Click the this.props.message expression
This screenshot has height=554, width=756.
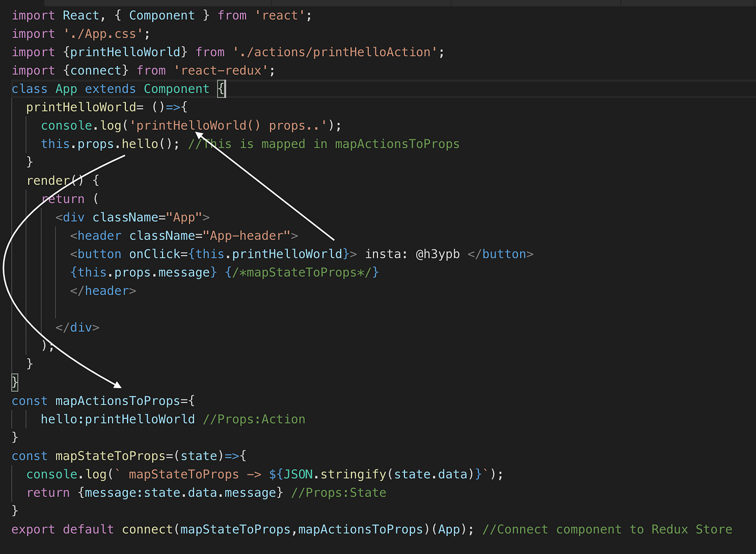[143, 272]
